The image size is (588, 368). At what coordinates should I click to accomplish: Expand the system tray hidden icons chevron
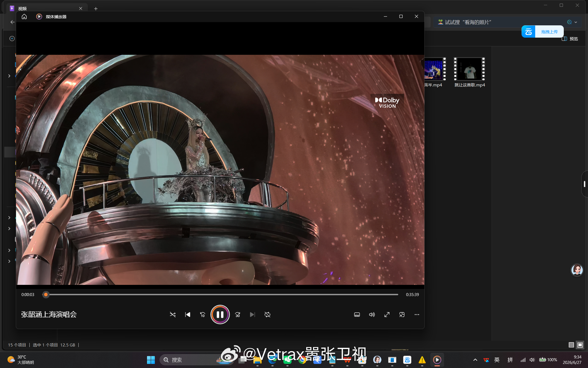pyautogui.click(x=475, y=360)
